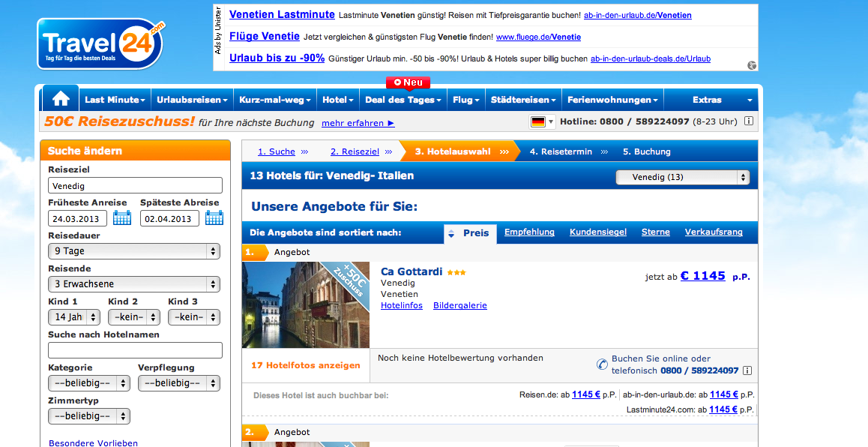Expand the Reisedauer 9 Tage dropdown

[x=134, y=251]
